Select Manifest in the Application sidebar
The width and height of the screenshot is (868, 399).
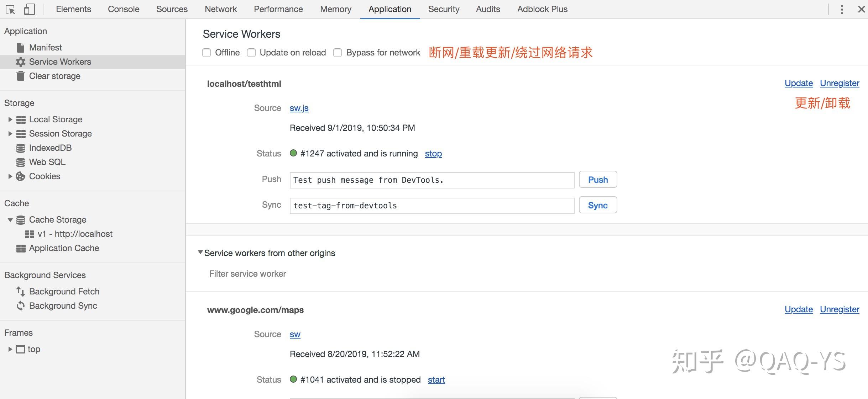pyautogui.click(x=46, y=47)
